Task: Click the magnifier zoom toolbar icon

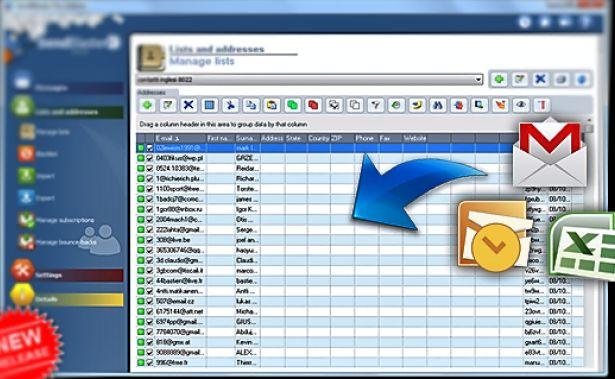Action: click(479, 105)
